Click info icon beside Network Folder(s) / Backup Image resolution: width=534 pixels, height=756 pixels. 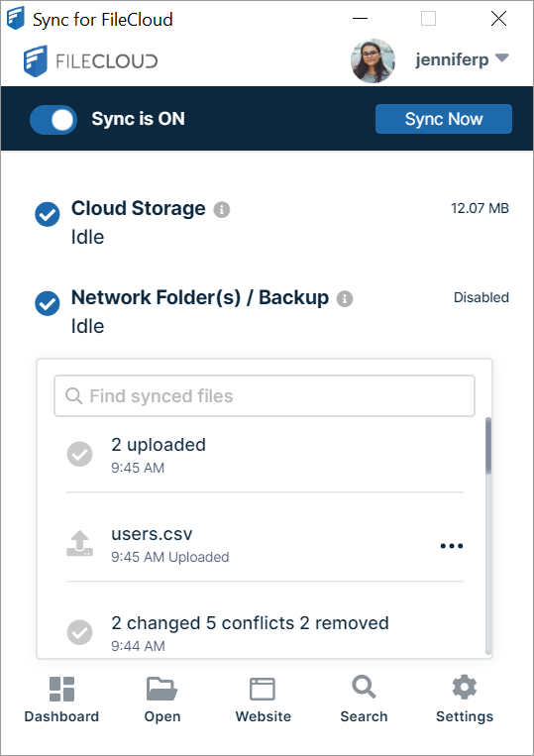pyautogui.click(x=345, y=299)
